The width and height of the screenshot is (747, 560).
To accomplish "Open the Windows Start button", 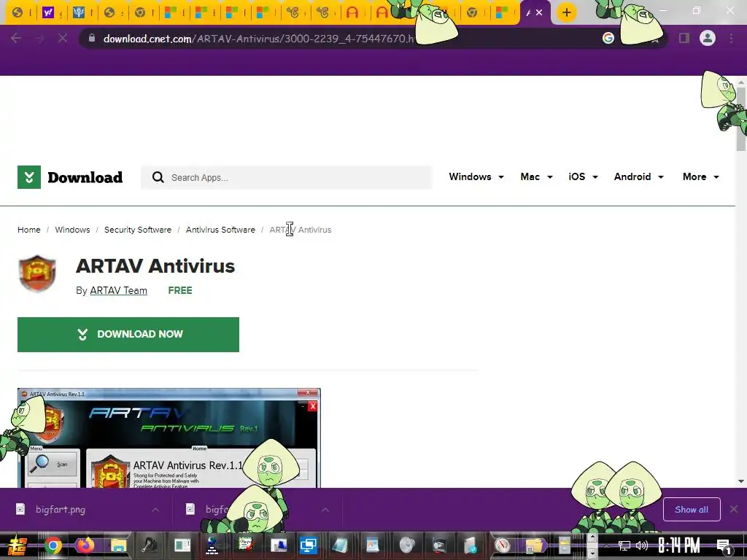I will point(17,545).
